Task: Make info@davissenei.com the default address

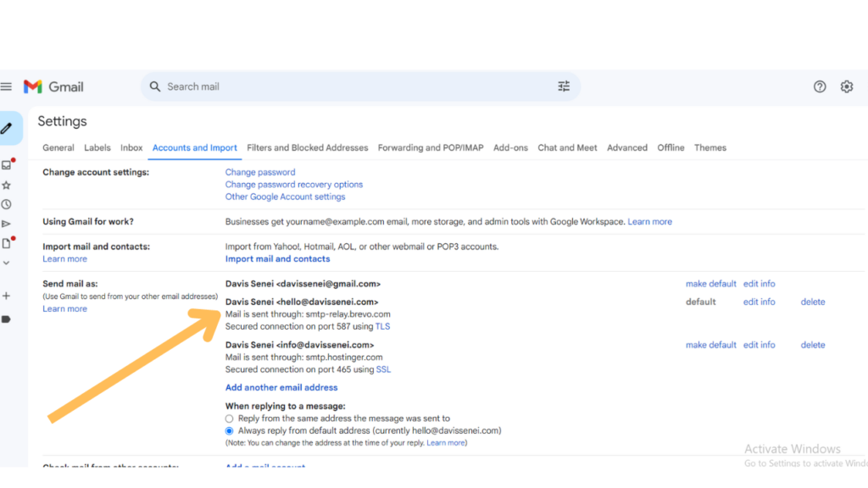Action: coord(711,345)
